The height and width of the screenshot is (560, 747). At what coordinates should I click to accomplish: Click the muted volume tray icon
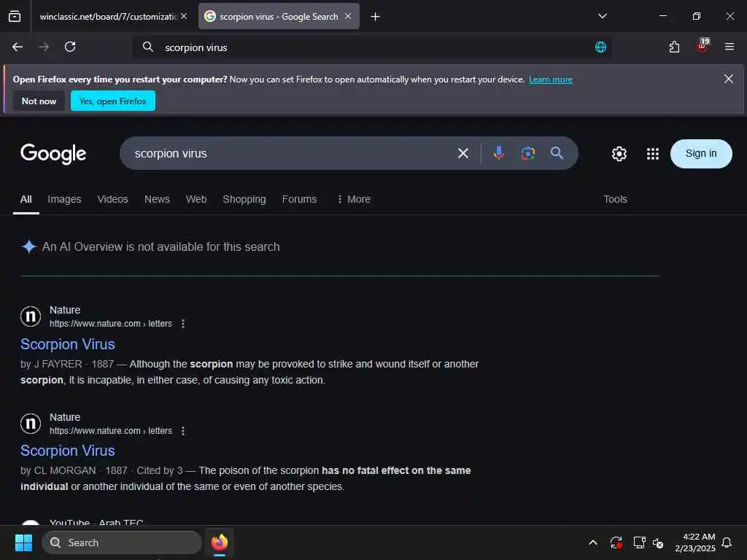click(x=658, y=542)
